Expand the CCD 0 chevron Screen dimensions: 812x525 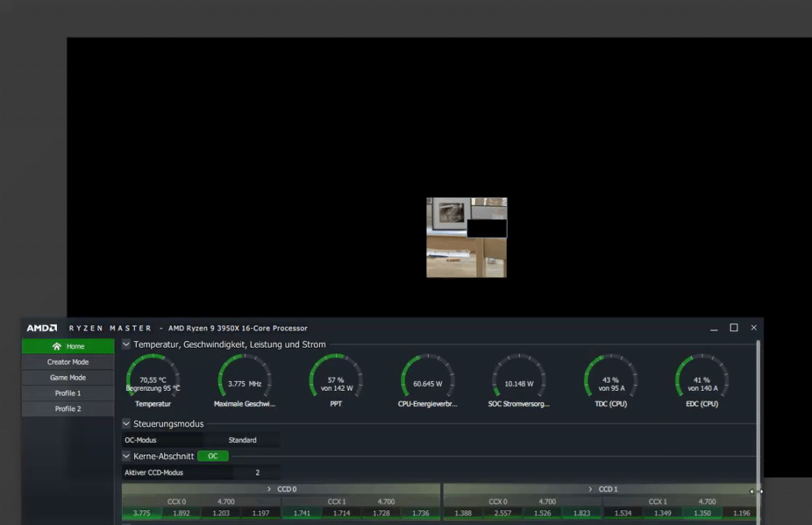click(x=269, y=488)
